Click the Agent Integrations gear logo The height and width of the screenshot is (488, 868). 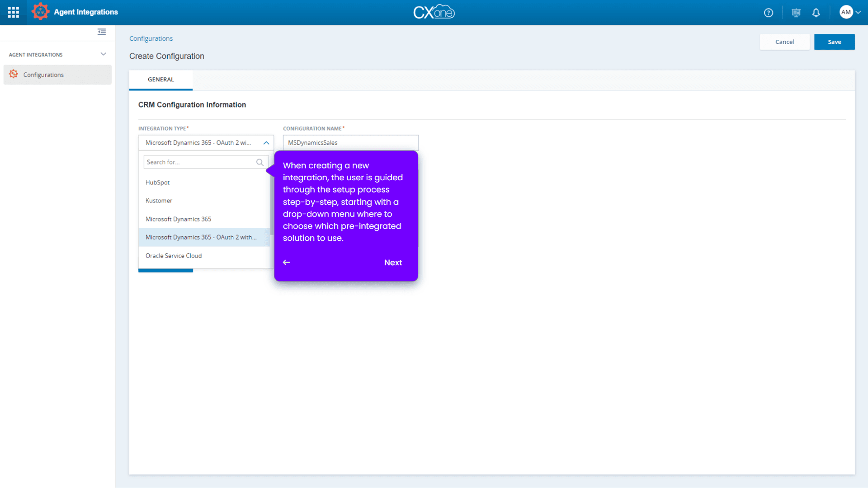pos(40,12)
